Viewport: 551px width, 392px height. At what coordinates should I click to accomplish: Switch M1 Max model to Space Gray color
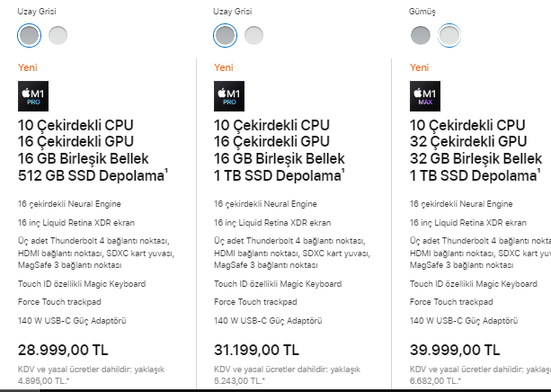pos(421,35)
